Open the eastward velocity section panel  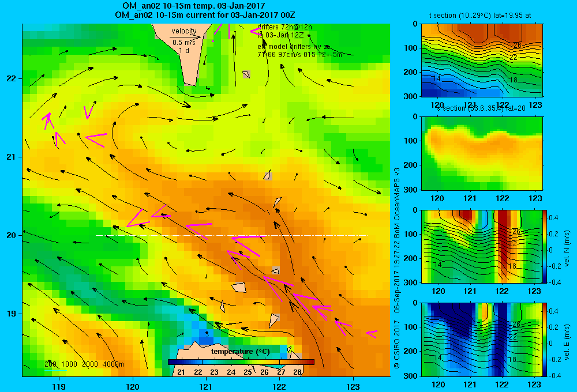482,340
